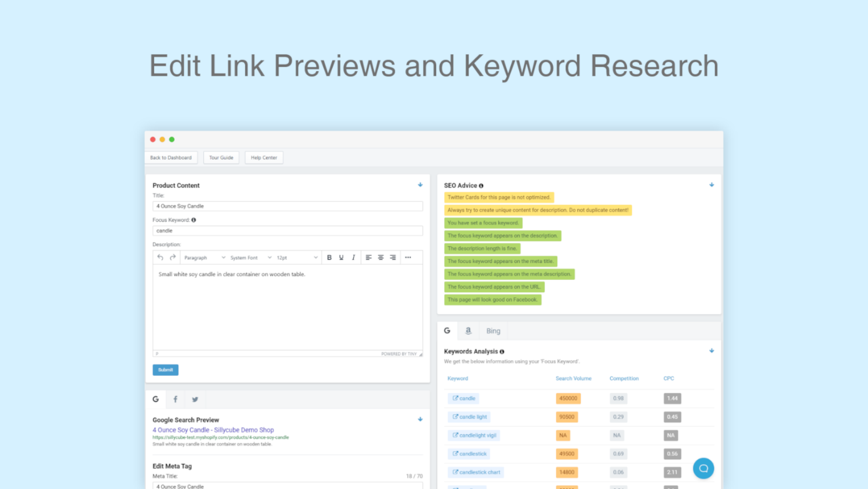Viewport: 868px width, 489px height.
Task: Click the redo icon in editor toolbar
Action: pyautogui.click(x=173, y=257)
